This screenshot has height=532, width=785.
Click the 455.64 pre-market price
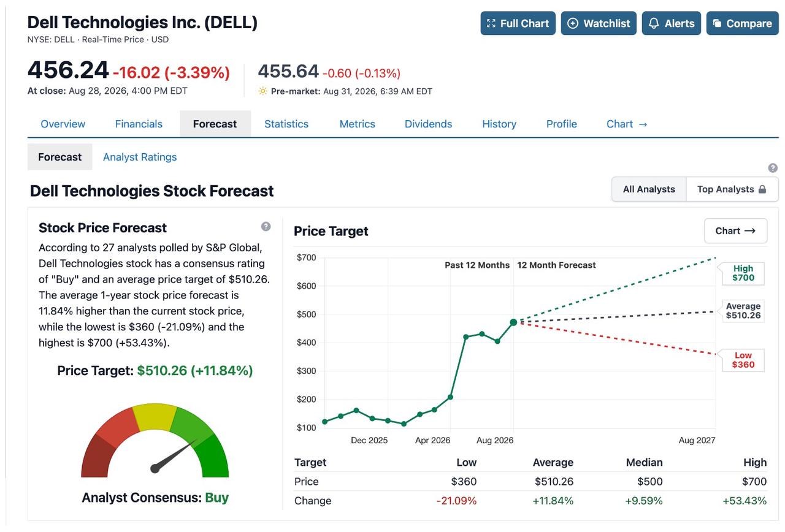tap(288, 71)
